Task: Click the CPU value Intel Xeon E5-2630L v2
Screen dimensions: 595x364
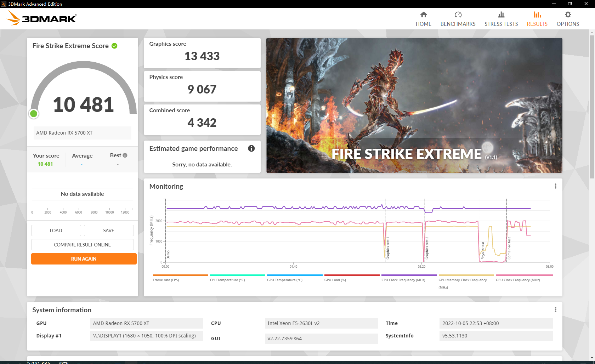Action: point(321,323)
